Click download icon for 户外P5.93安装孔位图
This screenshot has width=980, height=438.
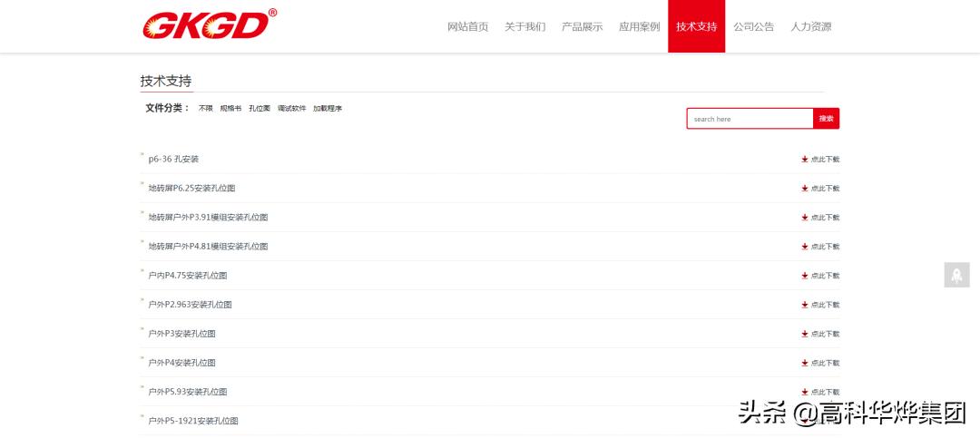[x=804, y=392]
